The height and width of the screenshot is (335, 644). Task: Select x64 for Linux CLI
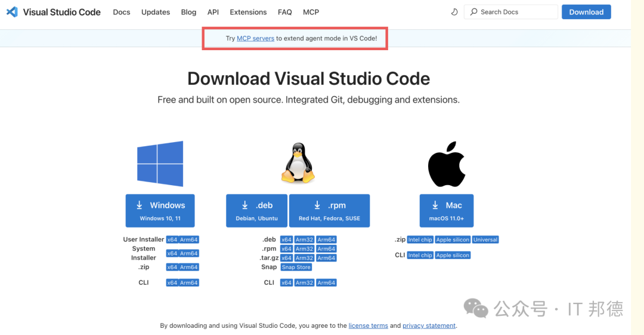pyautogui.click(x=286, y=282)
